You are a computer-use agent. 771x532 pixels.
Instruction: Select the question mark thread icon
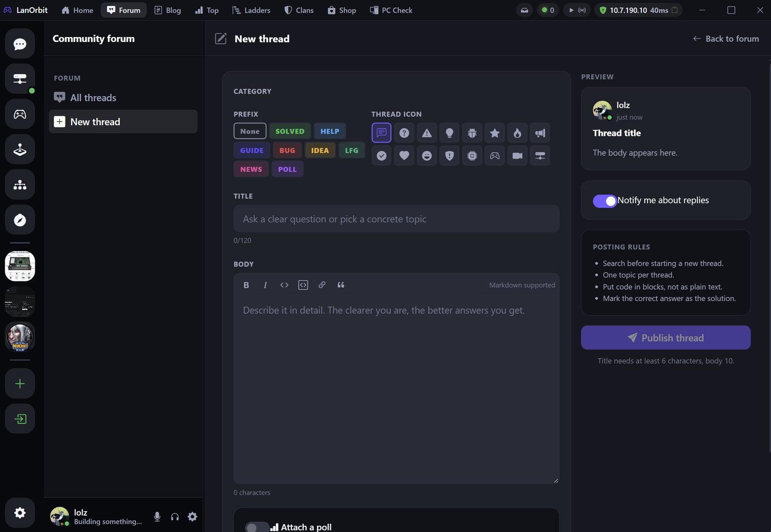(404, 133)
